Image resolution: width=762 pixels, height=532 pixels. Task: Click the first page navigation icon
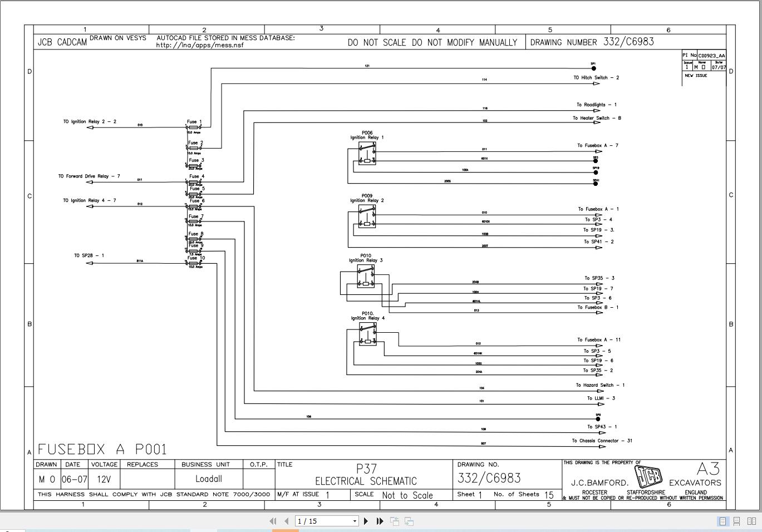click(273, 521)
